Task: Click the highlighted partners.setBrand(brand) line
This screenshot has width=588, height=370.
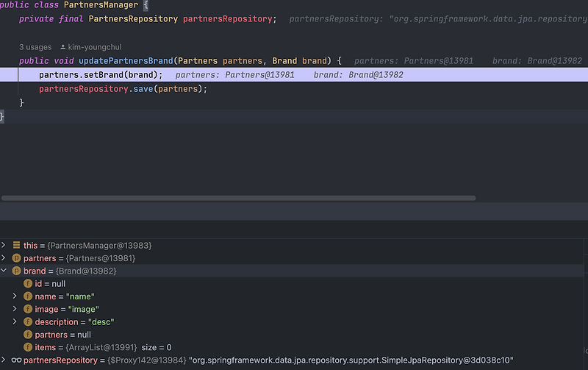Action: tap(294, 75)
